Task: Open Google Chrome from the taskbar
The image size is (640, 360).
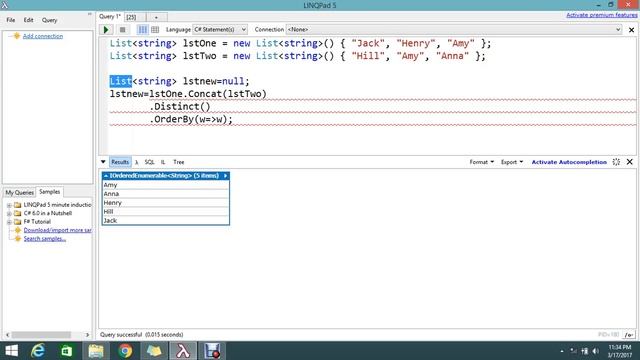Action: tap(125, 351)
